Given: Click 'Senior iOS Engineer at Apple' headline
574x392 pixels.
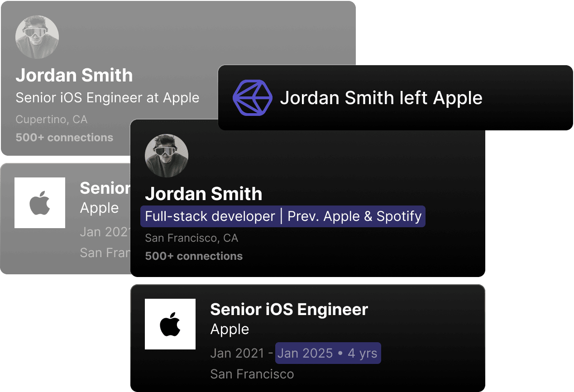Looking at the screenshot, I should tap(108, 98).
